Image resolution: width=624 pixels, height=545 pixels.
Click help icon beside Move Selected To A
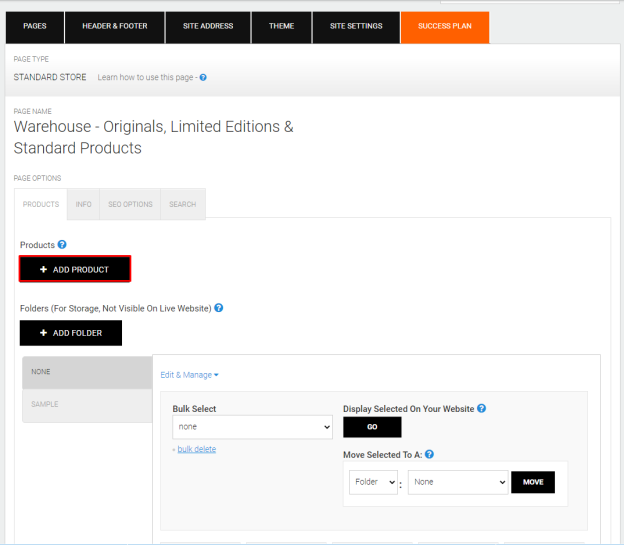(429, 454)
